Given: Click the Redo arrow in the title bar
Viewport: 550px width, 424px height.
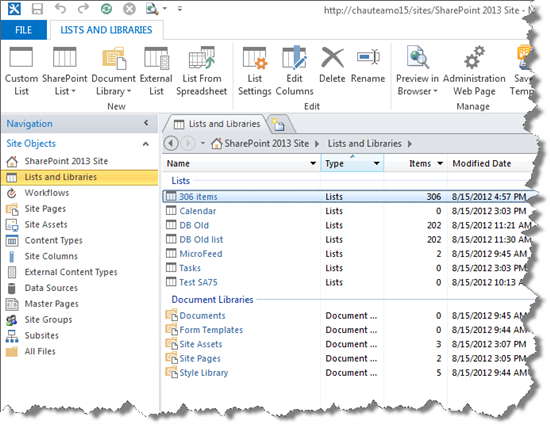Looking at the screenshot, I should pyautogui.click(x=83, y=9).
